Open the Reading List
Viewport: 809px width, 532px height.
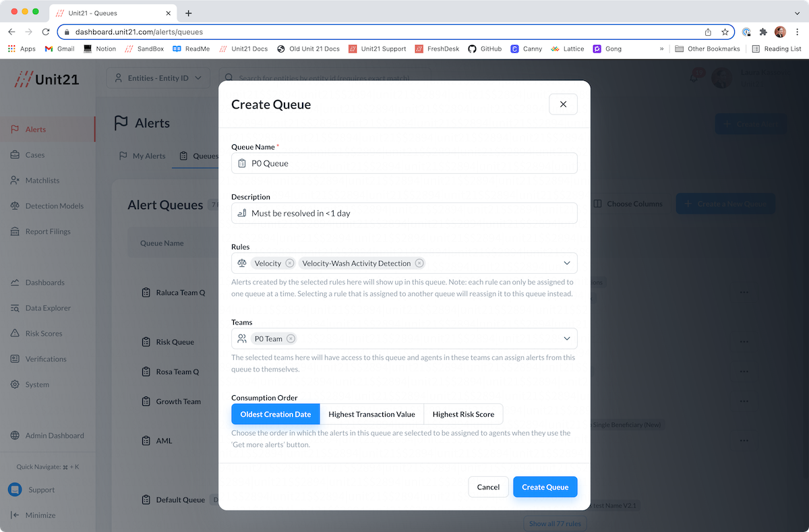(x=777, y=49)
